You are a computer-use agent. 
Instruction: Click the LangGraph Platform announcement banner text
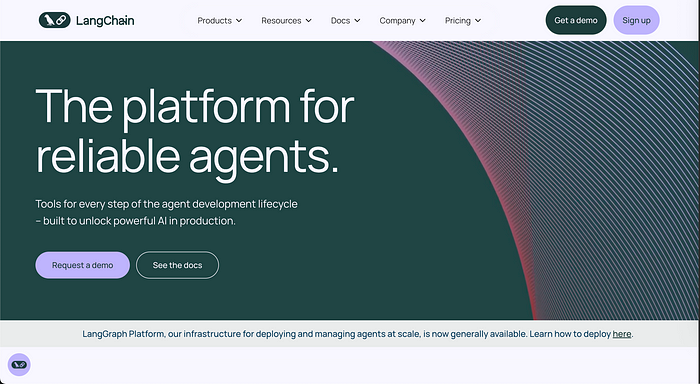click(357, 334)
